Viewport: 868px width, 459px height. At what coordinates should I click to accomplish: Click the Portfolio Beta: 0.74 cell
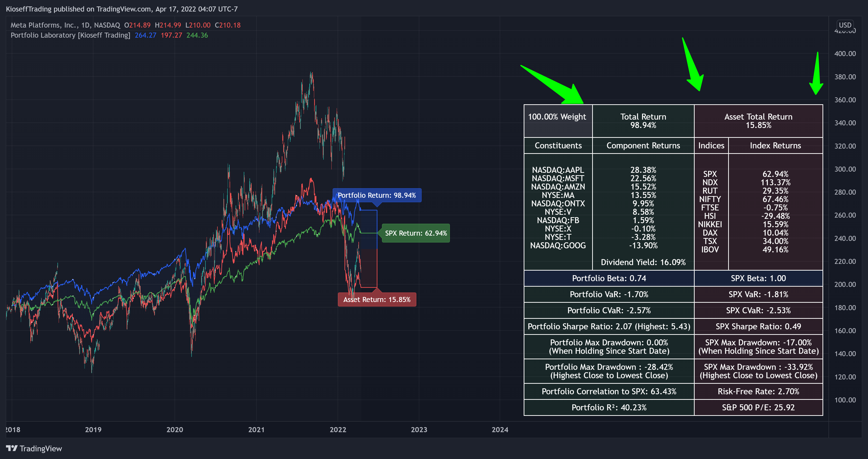tap(609, 278)
